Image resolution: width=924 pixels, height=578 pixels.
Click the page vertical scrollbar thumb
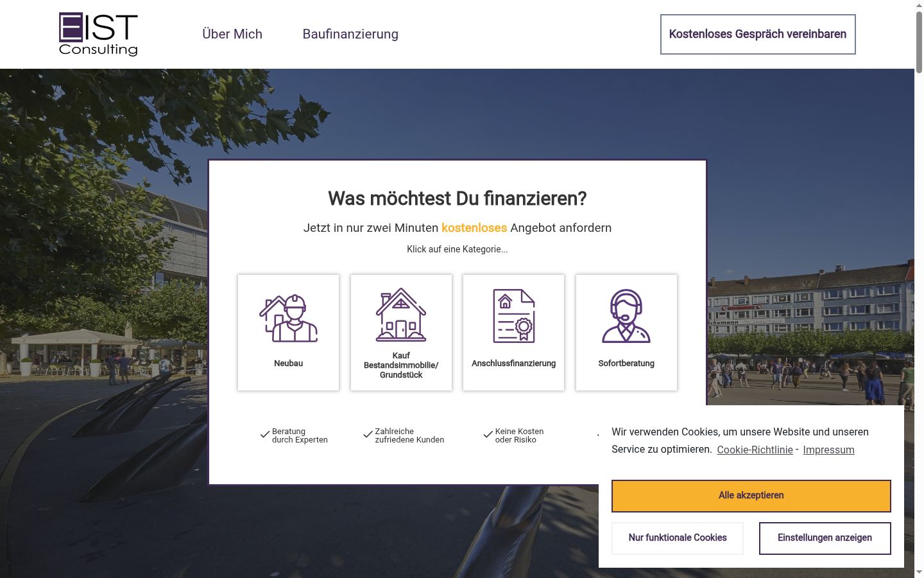point(919,42)
